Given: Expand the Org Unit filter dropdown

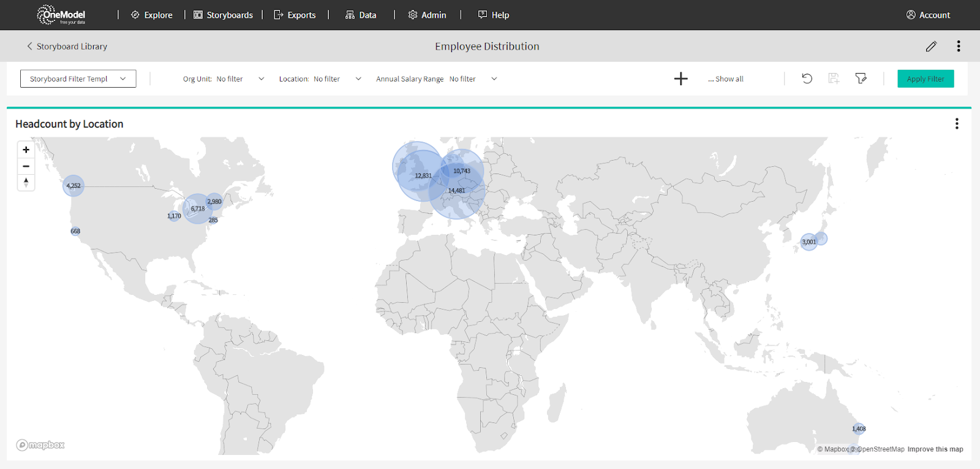Looking at the screenshot, I should pos(262,79).
